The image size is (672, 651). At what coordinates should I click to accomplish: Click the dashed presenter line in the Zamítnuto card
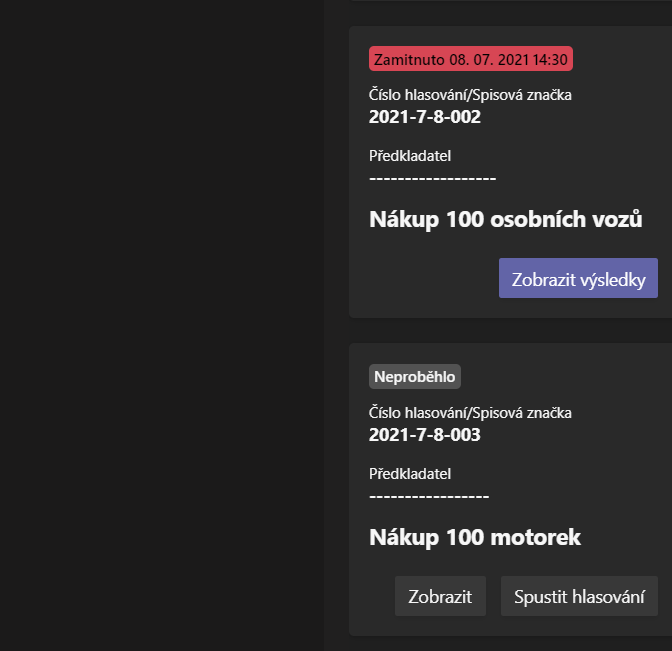pyautogui.click(x=432, y=178)
